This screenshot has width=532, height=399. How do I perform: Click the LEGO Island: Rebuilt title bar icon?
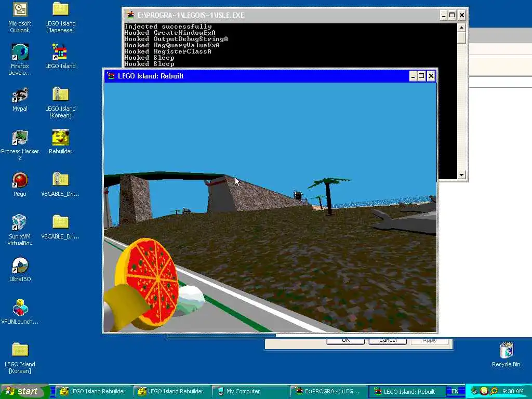coord(111,76)
